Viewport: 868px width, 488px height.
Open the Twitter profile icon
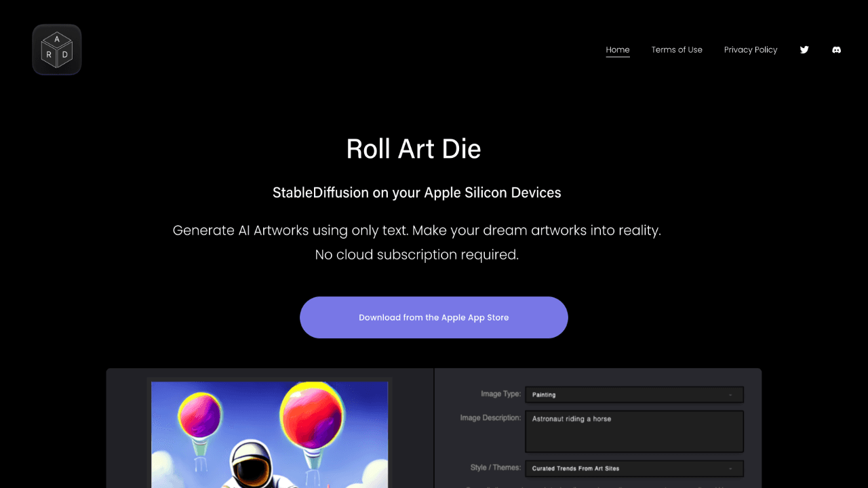tap(804, 49)
